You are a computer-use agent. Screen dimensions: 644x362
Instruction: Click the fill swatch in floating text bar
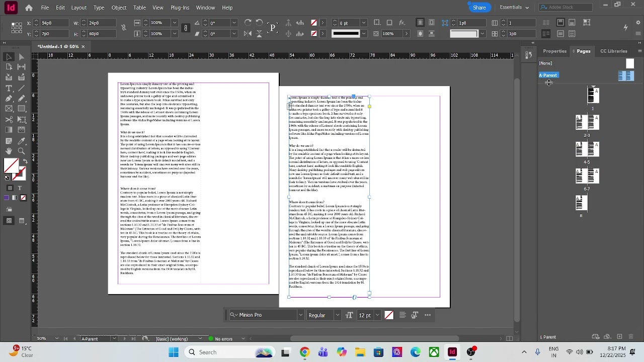point(389,315)
